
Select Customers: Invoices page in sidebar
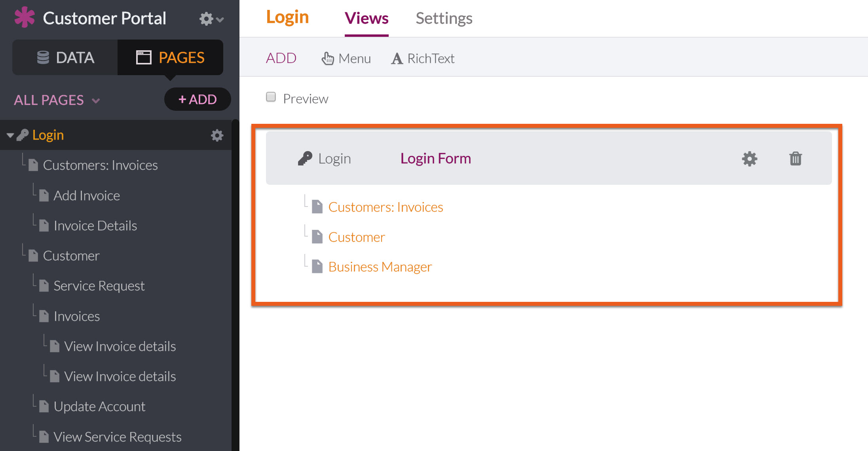100,165
